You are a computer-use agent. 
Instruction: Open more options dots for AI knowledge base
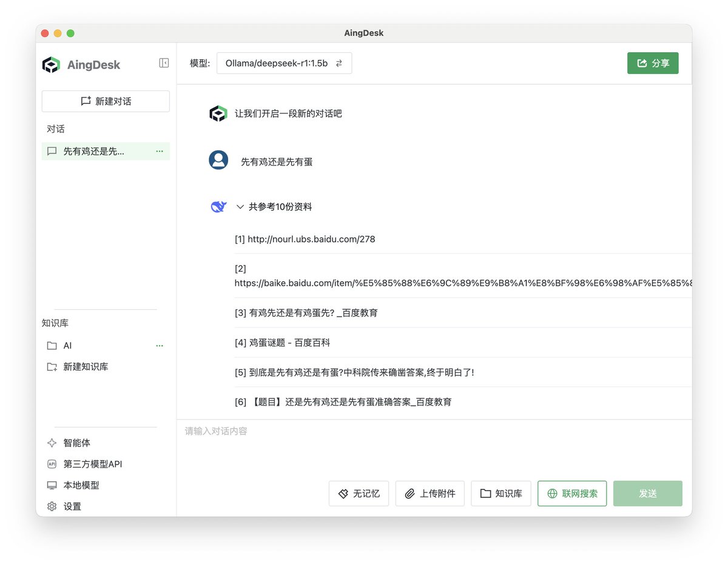click(160, 346)
